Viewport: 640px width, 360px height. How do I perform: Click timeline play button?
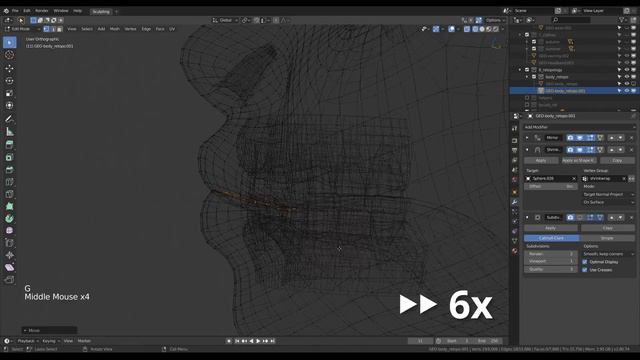(258, 341)
